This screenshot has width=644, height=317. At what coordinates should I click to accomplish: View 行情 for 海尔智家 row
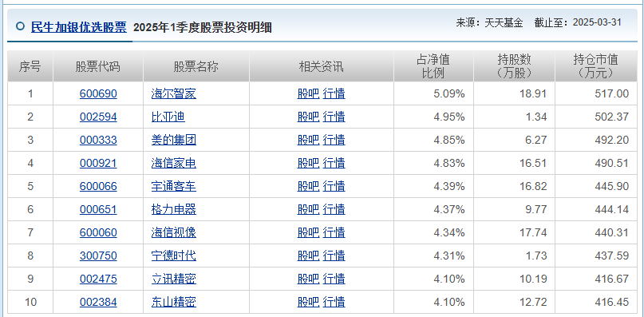click(334, 93)
